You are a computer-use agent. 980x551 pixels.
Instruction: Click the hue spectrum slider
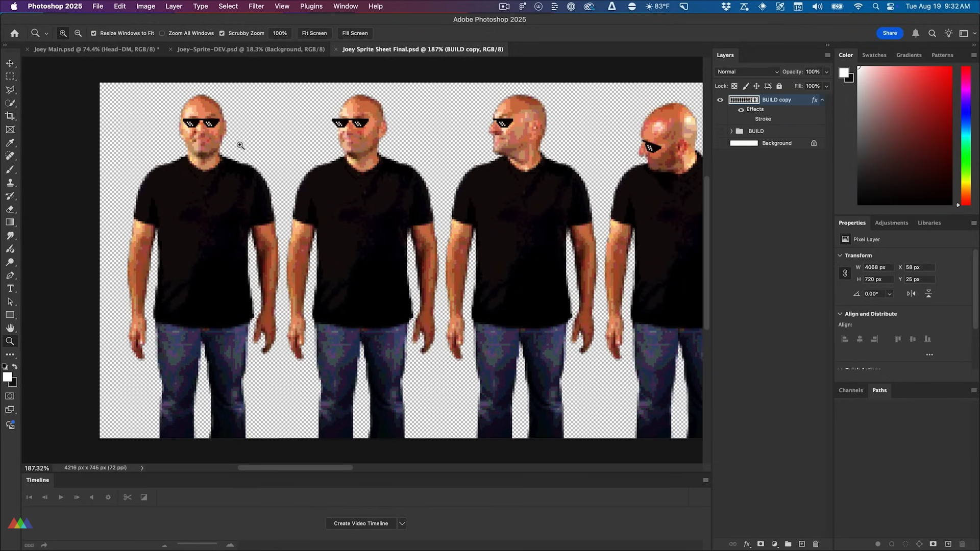(x=966, y=135)
